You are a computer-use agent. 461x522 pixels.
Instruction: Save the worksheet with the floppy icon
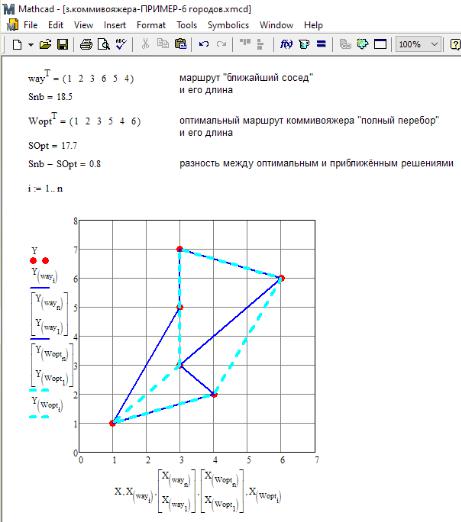[63, 44]
